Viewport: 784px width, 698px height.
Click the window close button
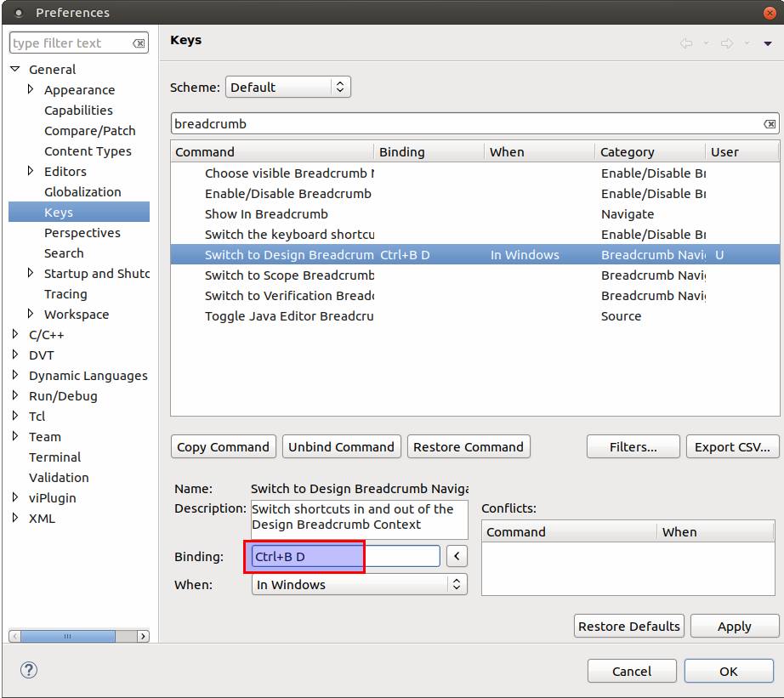tap(770, 13)
